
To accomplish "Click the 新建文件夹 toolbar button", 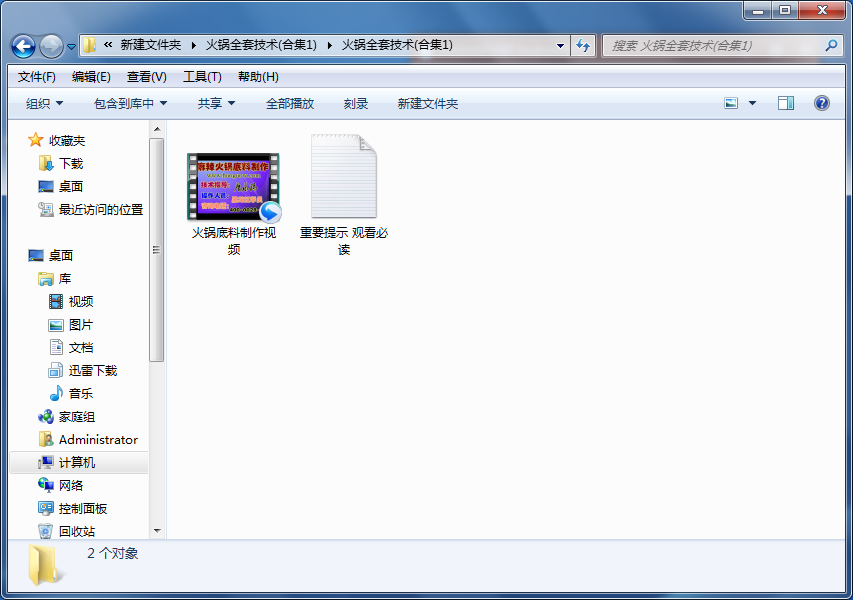I will [x=427, y=103].
